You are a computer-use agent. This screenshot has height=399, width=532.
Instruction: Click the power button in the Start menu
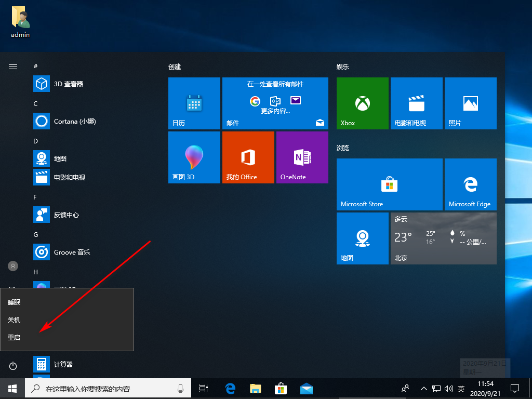[x=13, y=364]
